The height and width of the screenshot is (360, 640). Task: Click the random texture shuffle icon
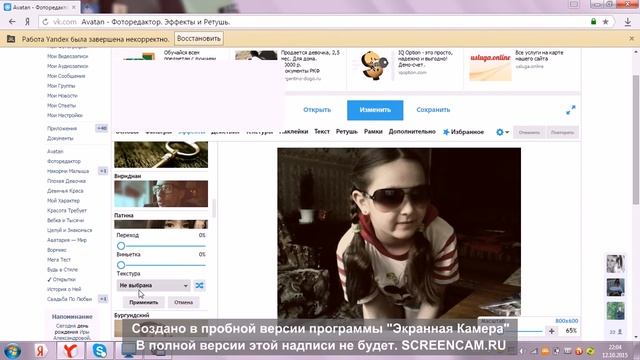click(x=199, y=285)
